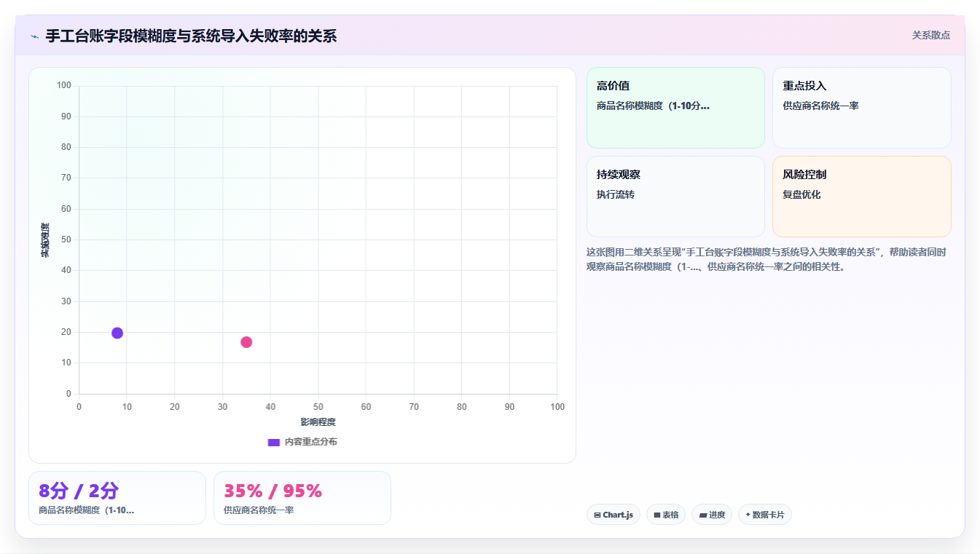The image size is (980, 554).
Task: Click the 执行流转 text in 持续观察 card
Action: click(616, 194)
